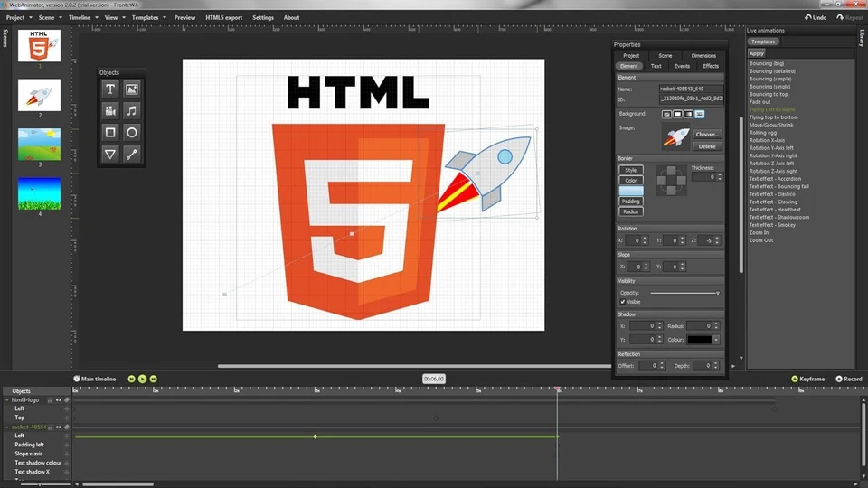Screen dimensions: 868x488
Task: Select the Image object tool
Action: [132, 89]
